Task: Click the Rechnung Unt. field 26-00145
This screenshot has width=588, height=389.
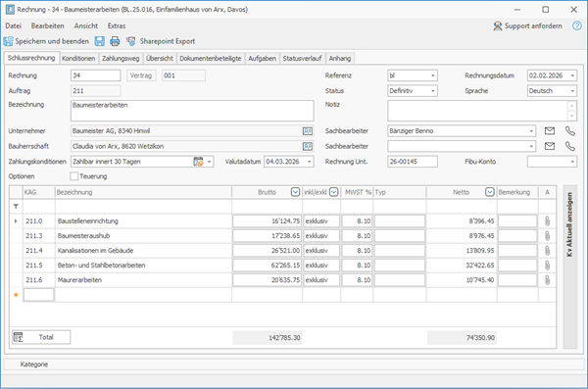Action: [413, 162]
